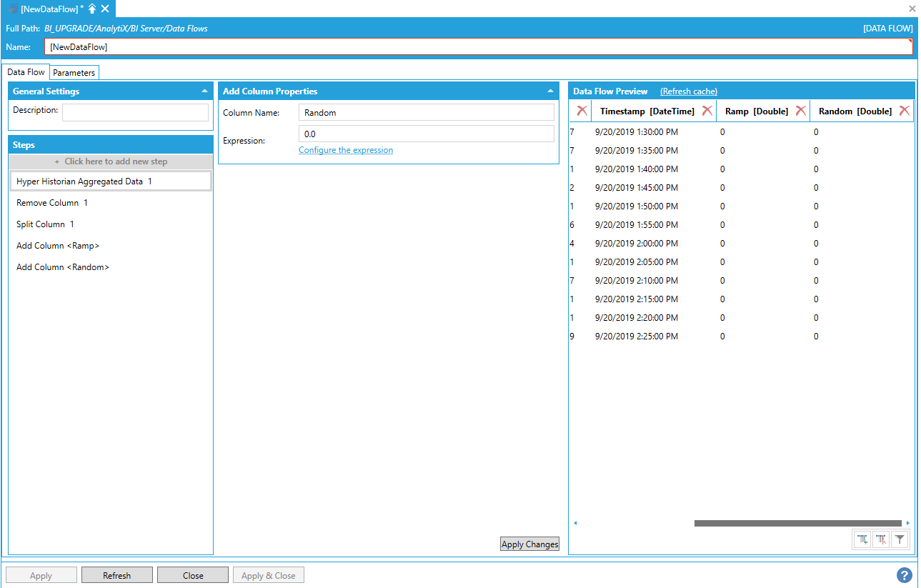
Task: Click the up arrow icon on NewDataFlow tab
Action: click(91, 9)
